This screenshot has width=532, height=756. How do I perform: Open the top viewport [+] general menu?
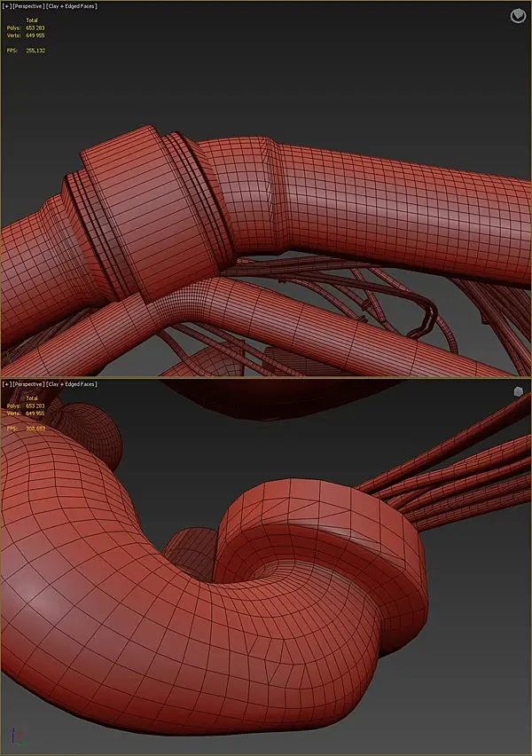click(x=6, y=6)
